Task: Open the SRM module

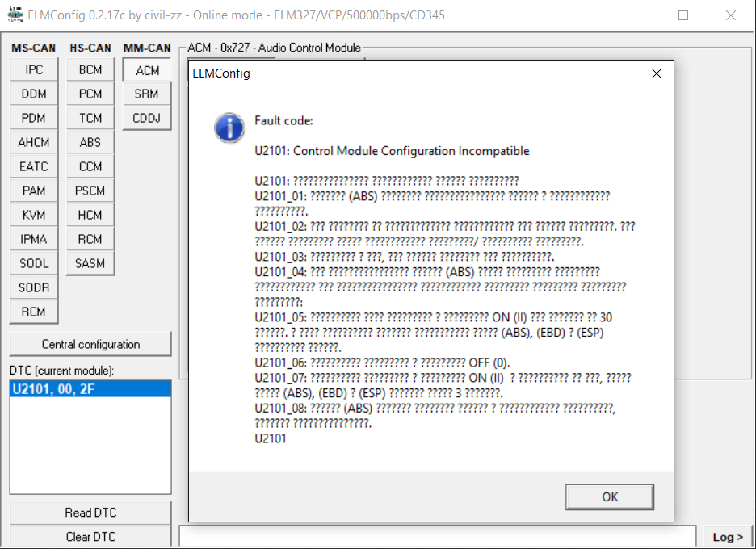Action: (147, 94)
